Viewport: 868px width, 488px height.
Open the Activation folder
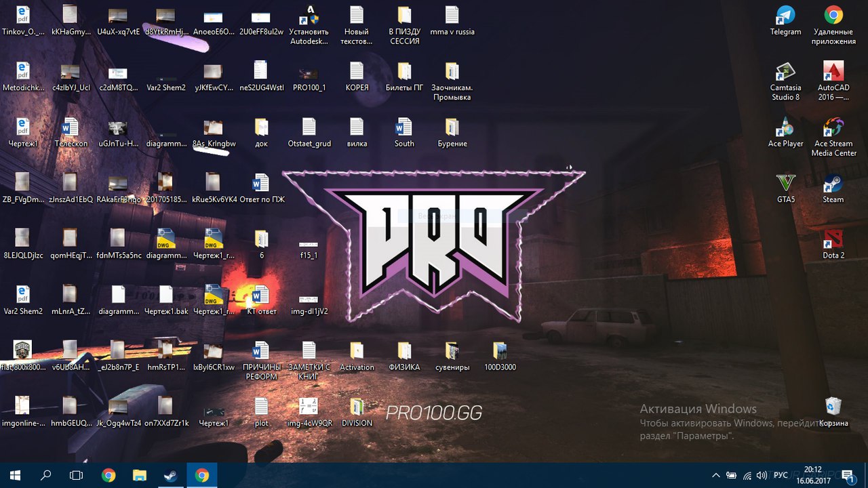pyautogui.click(x=357, y=356)
